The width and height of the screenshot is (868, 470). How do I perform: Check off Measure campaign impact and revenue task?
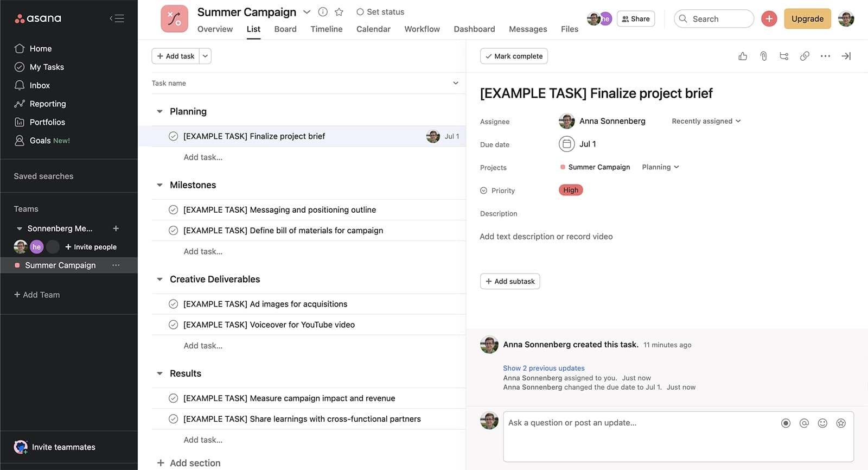click(173, 398)
